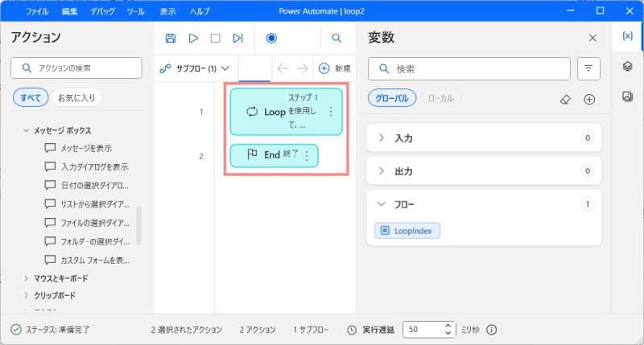This screenshot has width=644, height=345.
Task: Run the next action step icon
Action: click(x=237, y=38)
